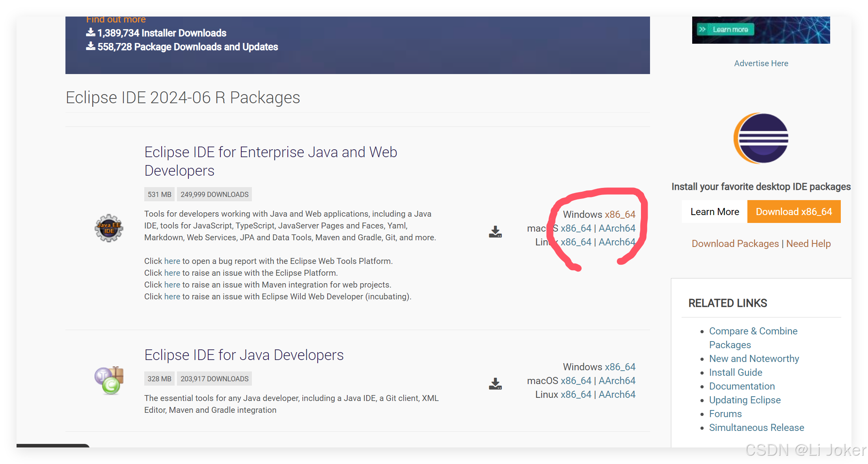Open the Install Guide related link
This screenshot has height=464, width=868.
tap(736, 373)
